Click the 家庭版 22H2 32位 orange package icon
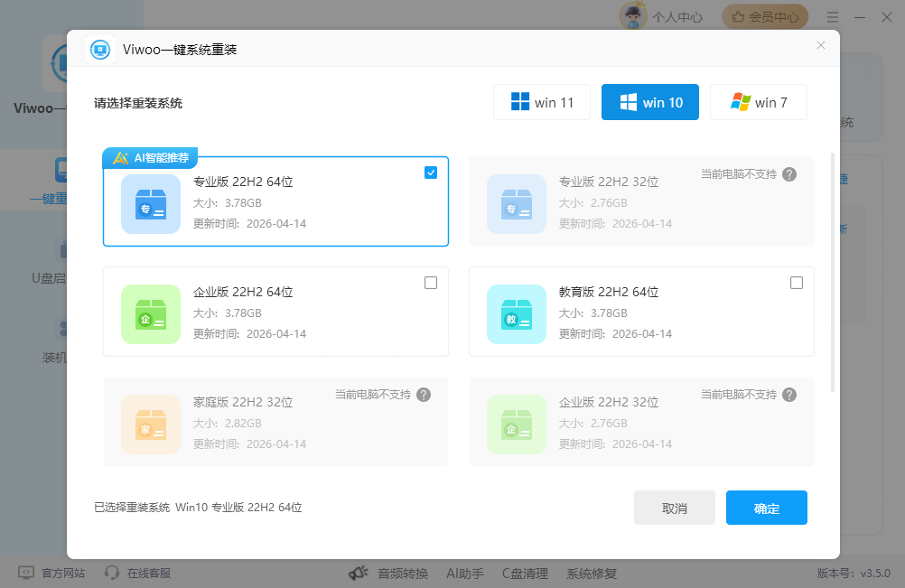This screenshot has width=905, height=588. (x=151, y=425)
